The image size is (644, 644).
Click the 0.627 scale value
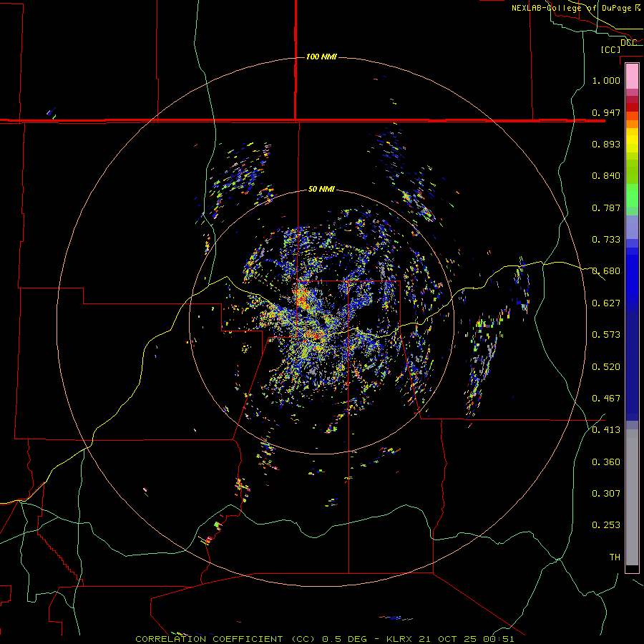tap(606, 303)
